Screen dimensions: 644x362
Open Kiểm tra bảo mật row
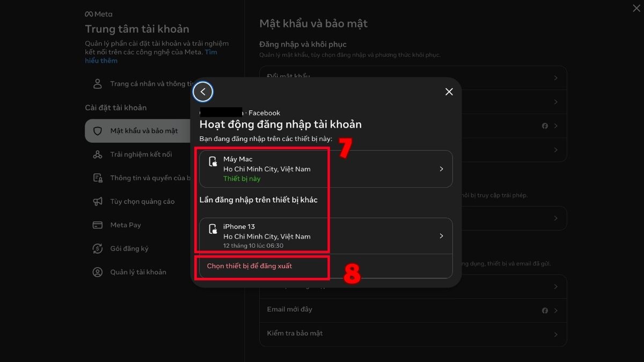413,334
